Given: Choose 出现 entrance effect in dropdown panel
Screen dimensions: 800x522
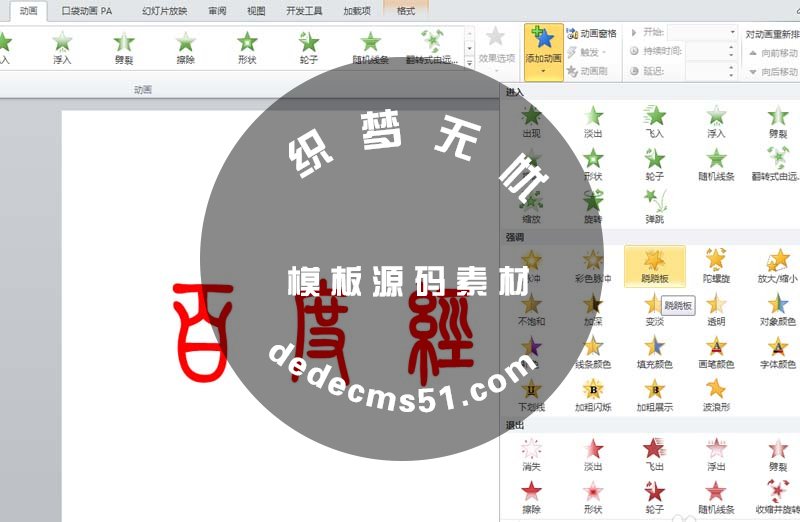Looking at the screenshot, I should [531, 121].
